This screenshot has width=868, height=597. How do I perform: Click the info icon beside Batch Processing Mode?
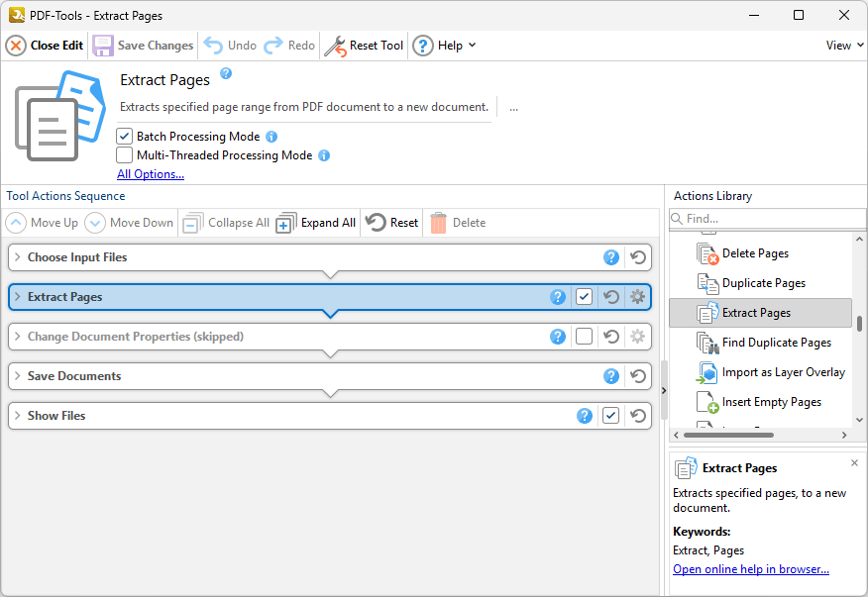[271, 137]
